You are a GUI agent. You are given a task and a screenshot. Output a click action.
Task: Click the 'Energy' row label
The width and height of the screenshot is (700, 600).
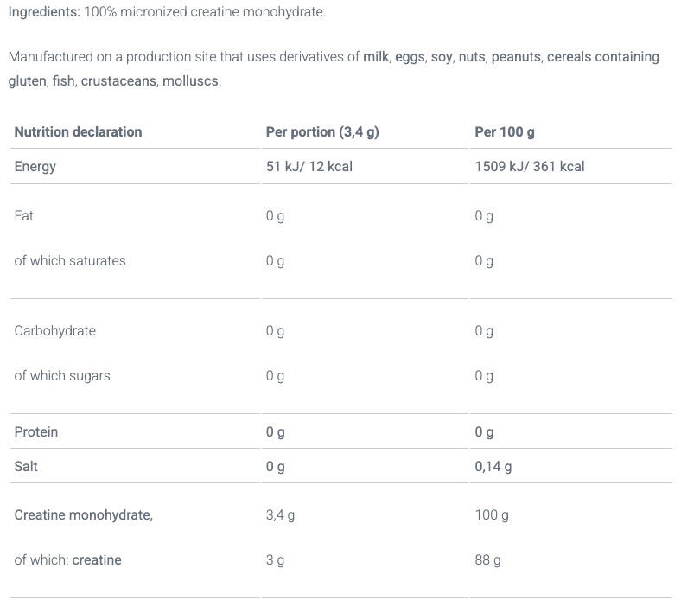click(35, 166)
